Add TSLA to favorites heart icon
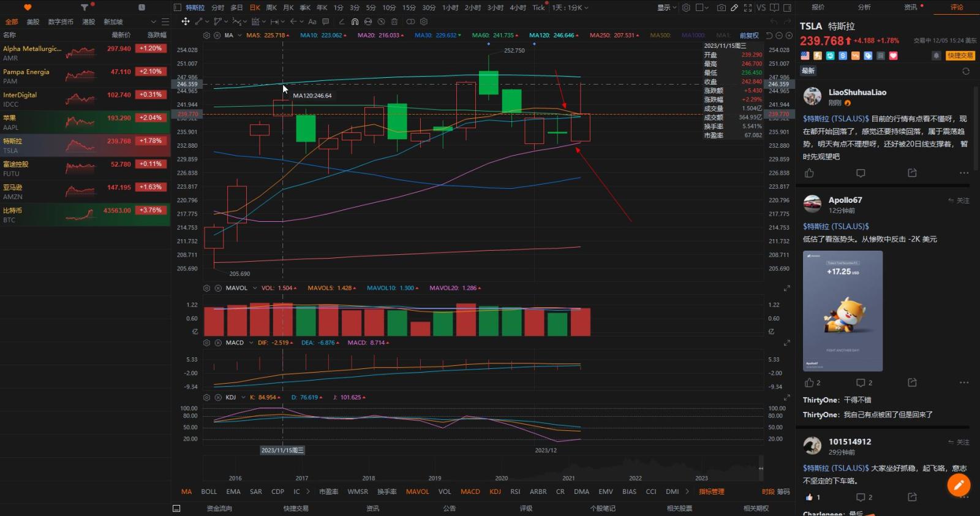The height and width of the screenshot is (516, 980). 894,56
